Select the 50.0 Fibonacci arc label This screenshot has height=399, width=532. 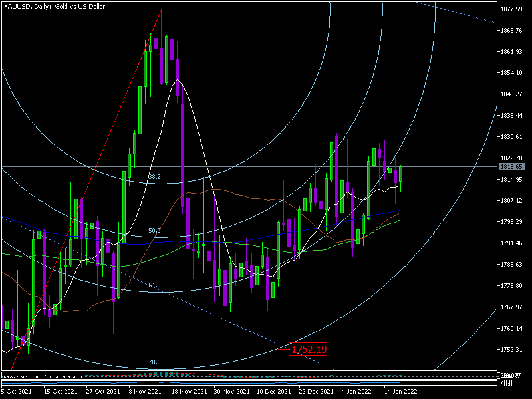tap(154, 231)
